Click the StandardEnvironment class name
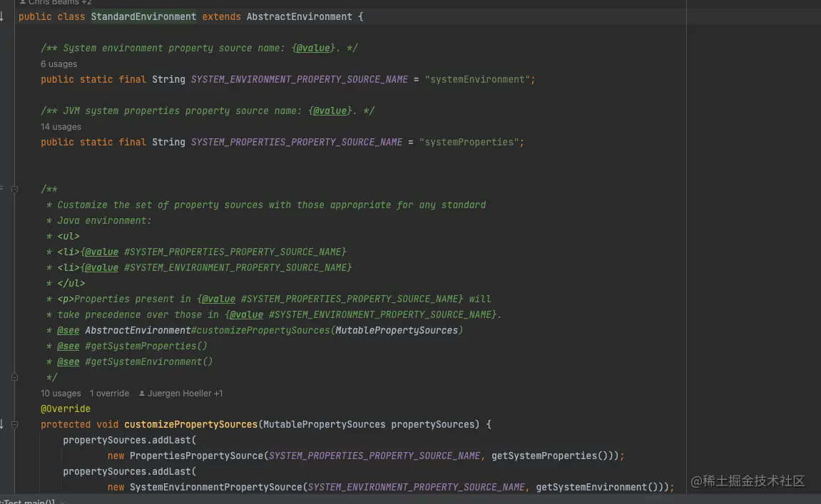This screenshot has height=504, width=821. pyautogui.click(x=143, y=16)
